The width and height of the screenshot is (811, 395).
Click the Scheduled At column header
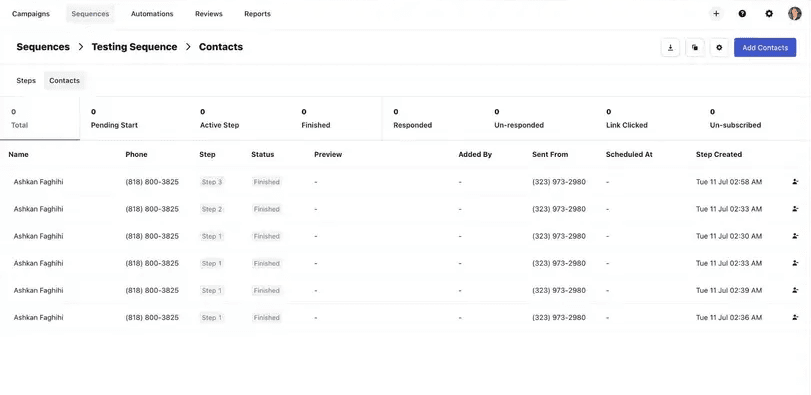[629, 155]
